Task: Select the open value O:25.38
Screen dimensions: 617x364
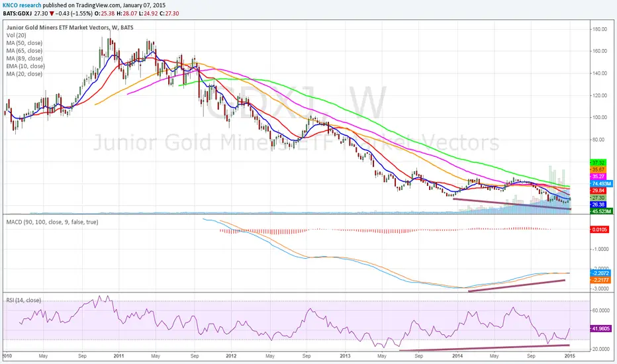Action: click(104, 13)
